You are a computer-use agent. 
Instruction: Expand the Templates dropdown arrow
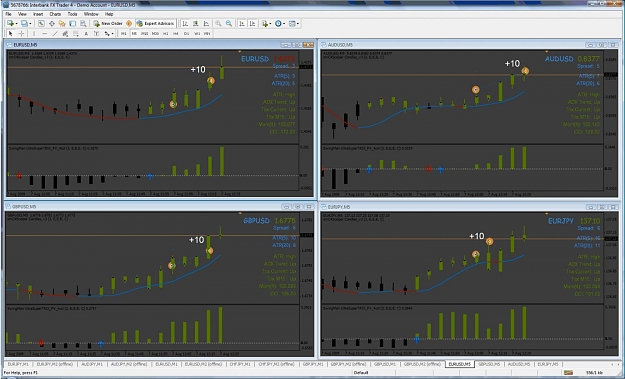coord(298,24)
